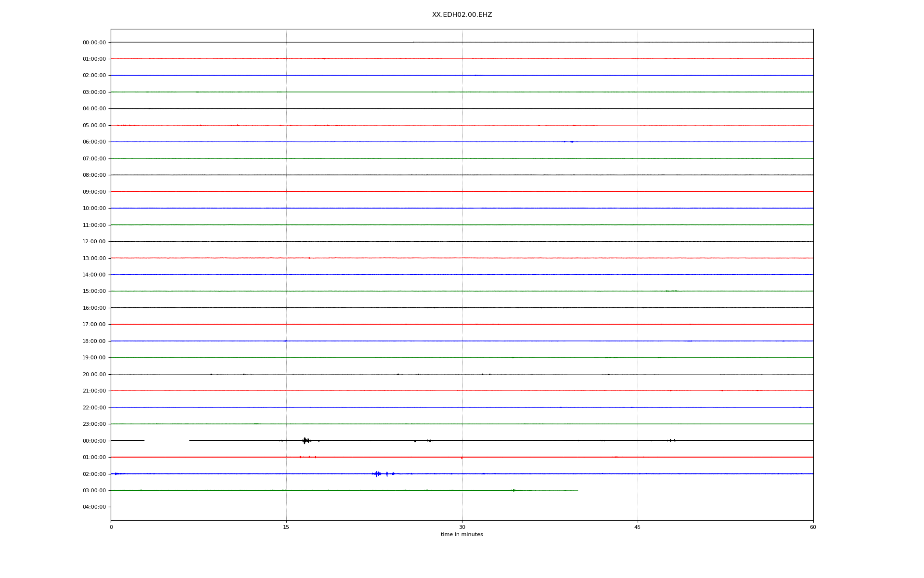Screen dimensions: 924x578
Task: Select the 12:00:00 row label
Action: [x=94, y=242]
